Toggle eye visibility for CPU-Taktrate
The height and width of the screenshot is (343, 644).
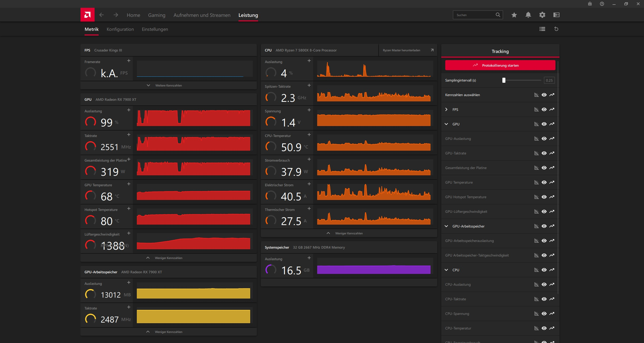[x=544, y=299]
